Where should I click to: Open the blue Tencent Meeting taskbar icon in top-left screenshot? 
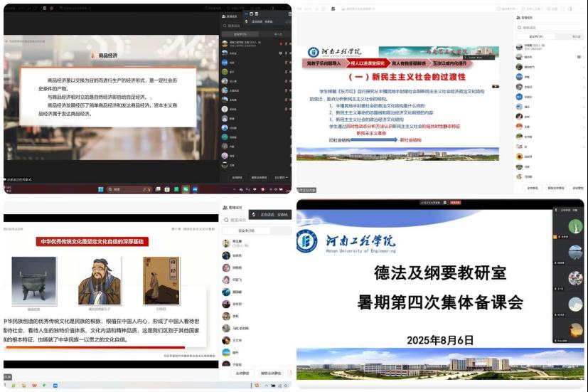195,189
